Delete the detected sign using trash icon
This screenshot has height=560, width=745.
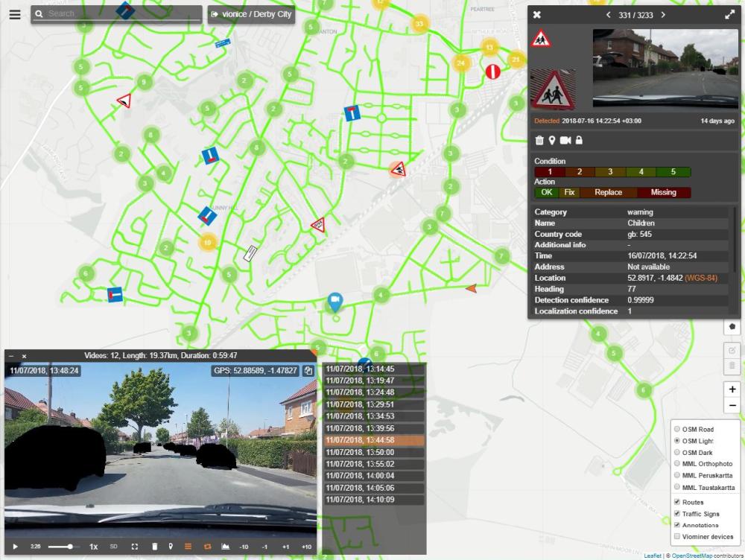click(x=539, y=140)
